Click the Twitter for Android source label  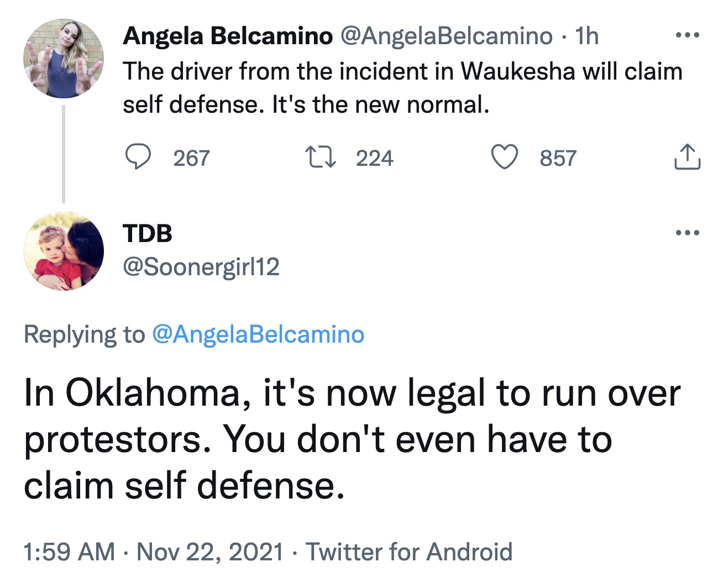(409, 552)
